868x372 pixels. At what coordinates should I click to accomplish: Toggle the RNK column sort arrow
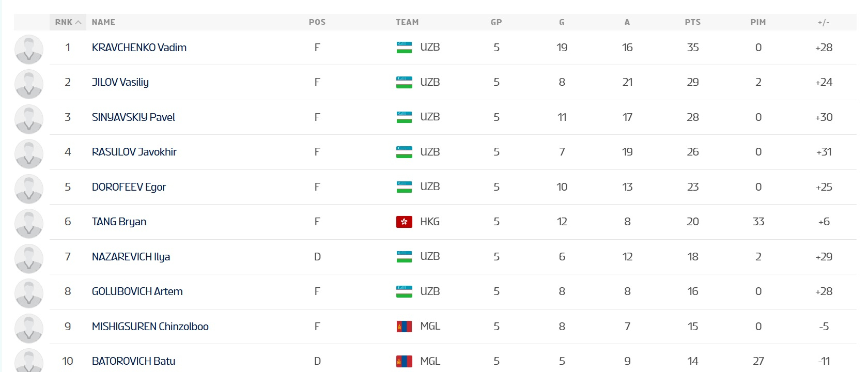tap(78, 22)
